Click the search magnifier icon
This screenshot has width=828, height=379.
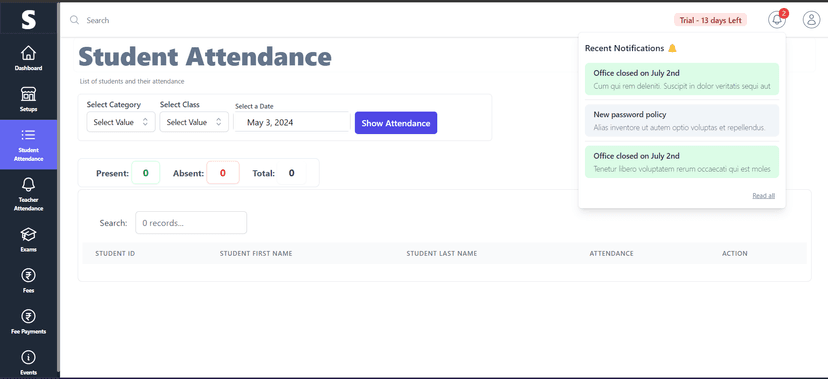[74, 20]
